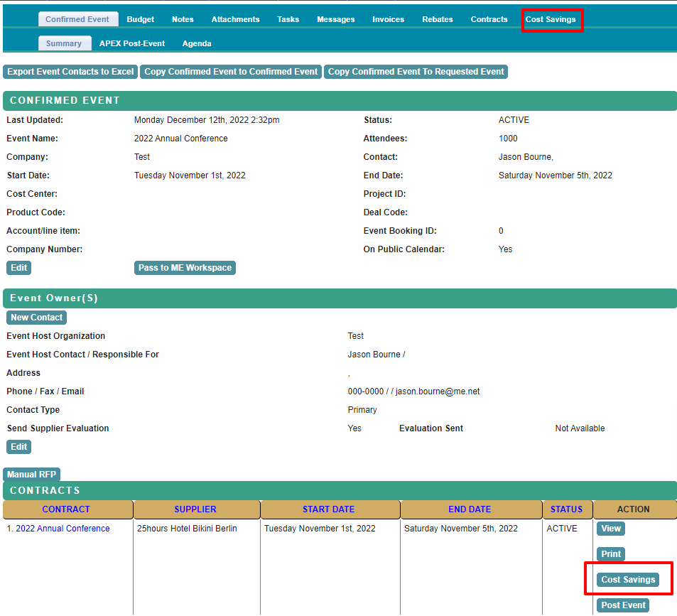Click Cost Savings button in contract row
The width and height of the screenshot is (677, 616).
628,580
